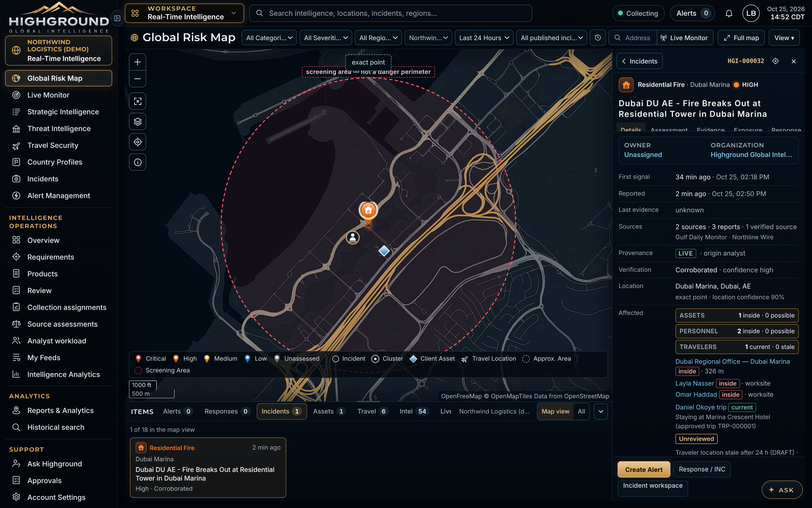Viewport: 812px width, 508px height.
Task: Select the Intel items tab
Action: 414,411
